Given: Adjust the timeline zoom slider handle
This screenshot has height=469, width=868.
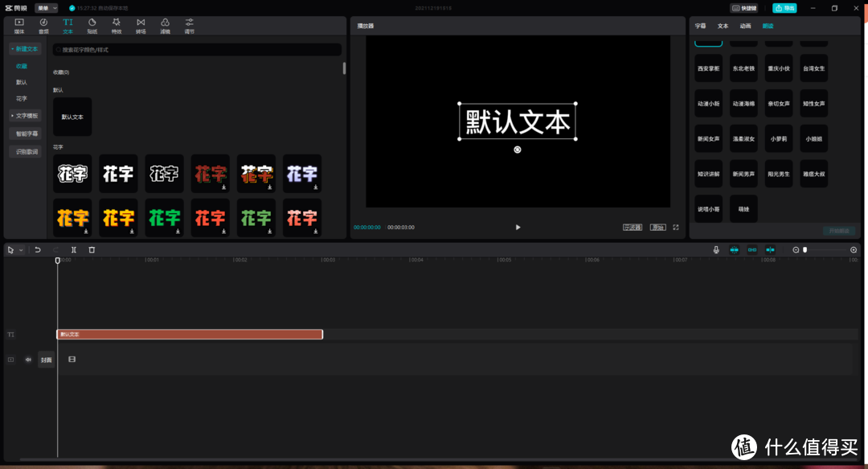Looking at the screenshot, I should tap(805, 250).
